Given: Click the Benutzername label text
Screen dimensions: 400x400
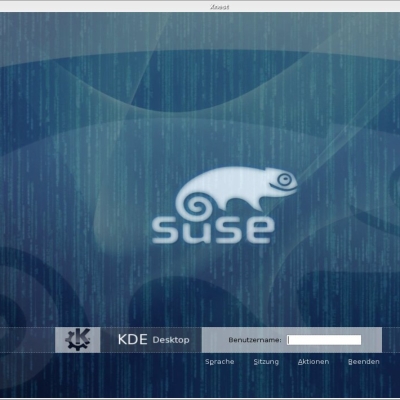Looking at the screenshot, I should coord(255,340).
